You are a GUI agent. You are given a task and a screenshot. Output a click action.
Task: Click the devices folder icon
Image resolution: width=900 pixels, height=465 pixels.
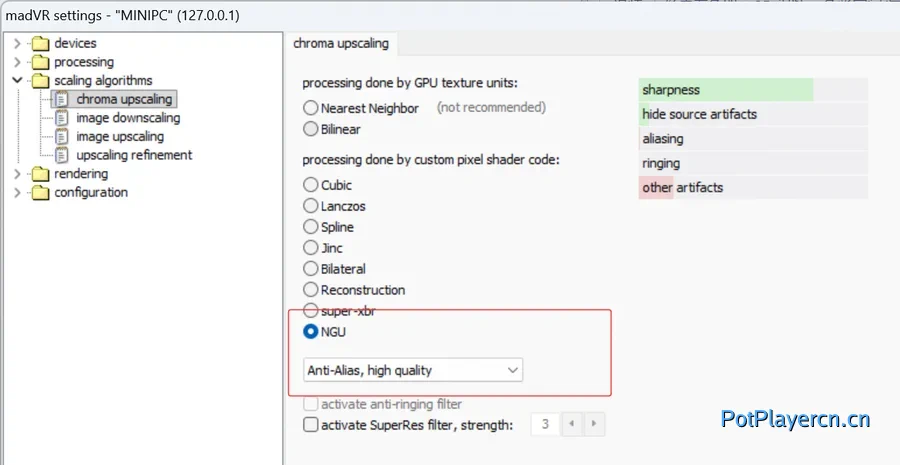click(x=40, y=43)
